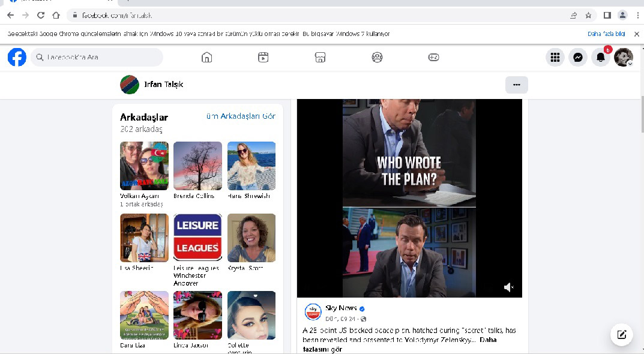Click the Tüm Arkadaşları Gör link
The width and height of the screenshot is (644, 354).
pos(241,116)
